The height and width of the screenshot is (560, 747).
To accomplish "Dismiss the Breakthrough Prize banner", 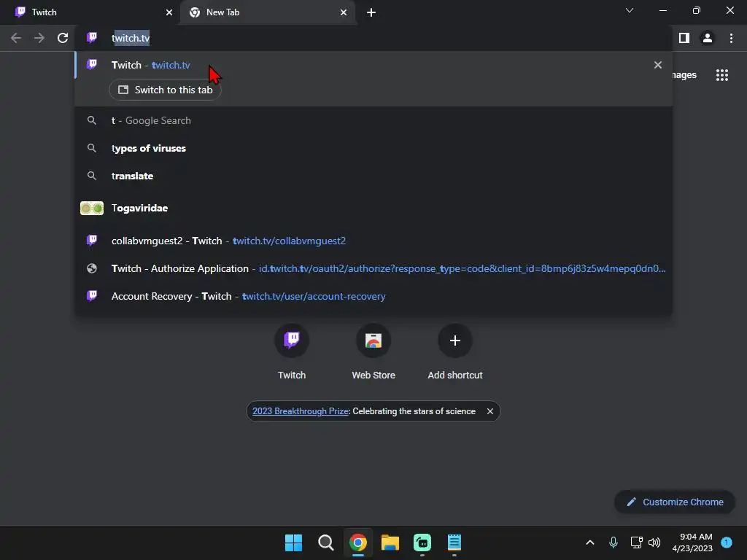I will (489, 411).
